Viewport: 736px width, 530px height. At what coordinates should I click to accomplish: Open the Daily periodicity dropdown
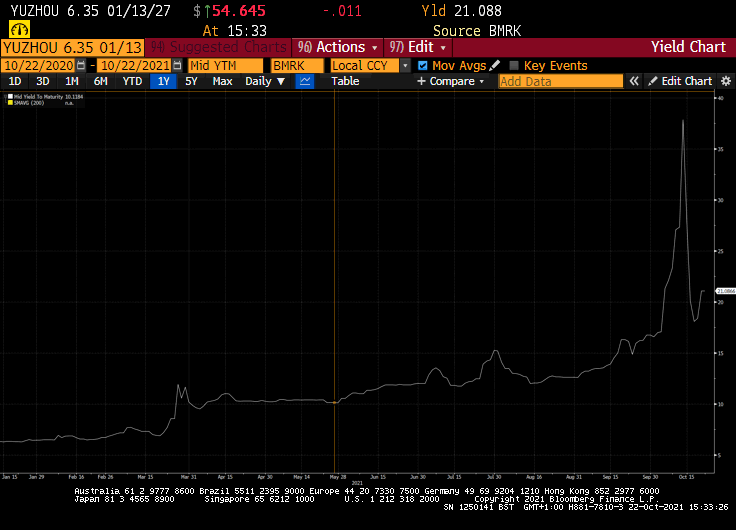coord(265,81)
